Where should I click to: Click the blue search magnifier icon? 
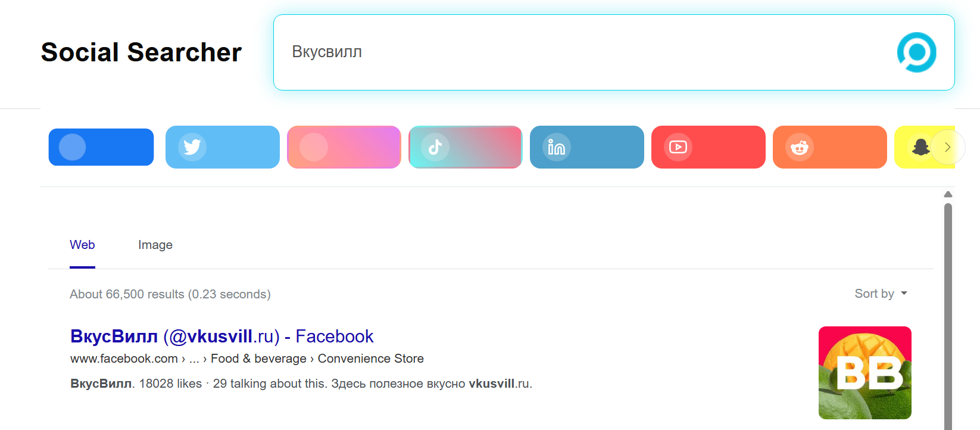point(916,52)
